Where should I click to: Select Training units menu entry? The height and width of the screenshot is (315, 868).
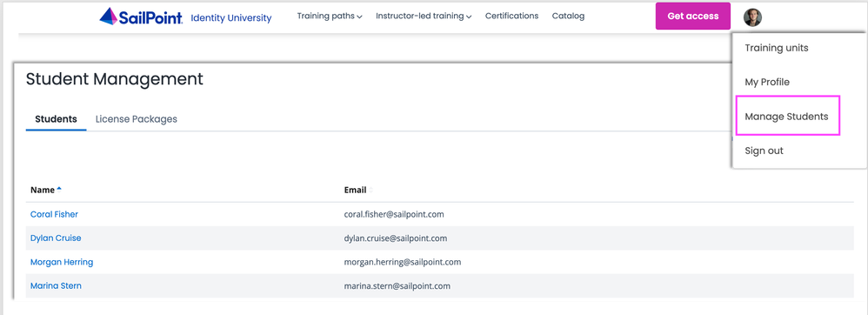click(x=777, y=48)
